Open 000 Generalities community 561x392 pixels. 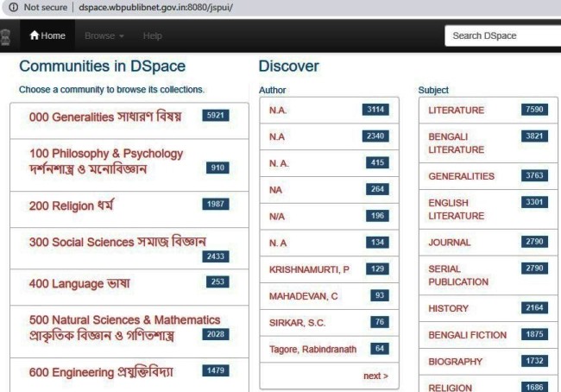click(105, 117)
